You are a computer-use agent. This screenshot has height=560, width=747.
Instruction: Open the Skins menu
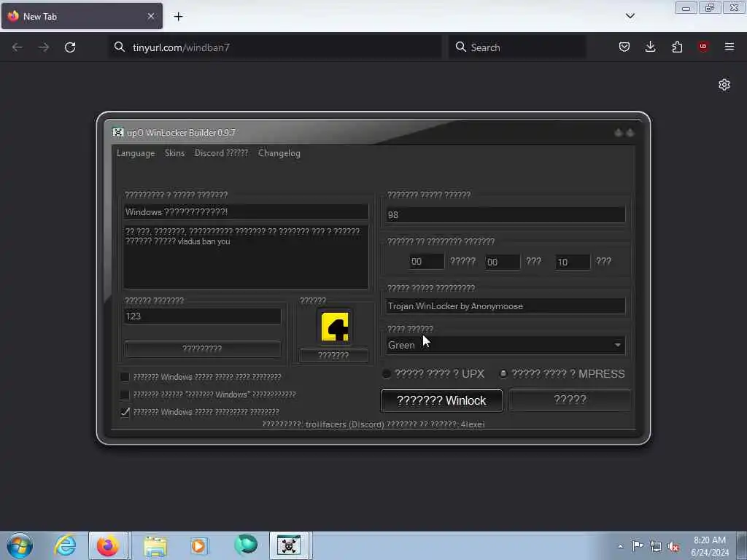pos(174,153)
